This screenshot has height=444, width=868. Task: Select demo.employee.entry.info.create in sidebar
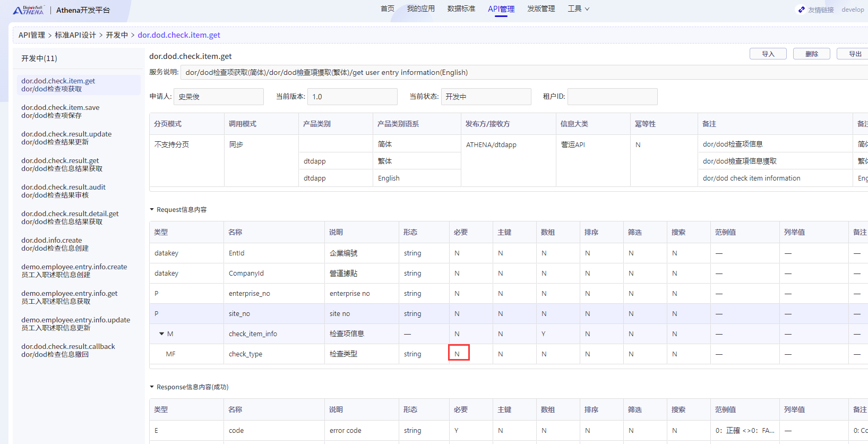coord(79,271)
